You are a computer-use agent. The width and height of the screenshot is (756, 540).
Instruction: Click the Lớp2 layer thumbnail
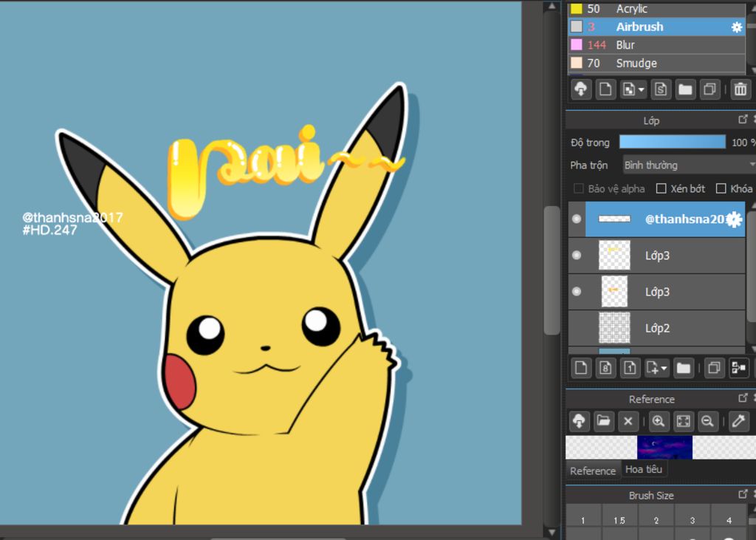pos(614,328)
